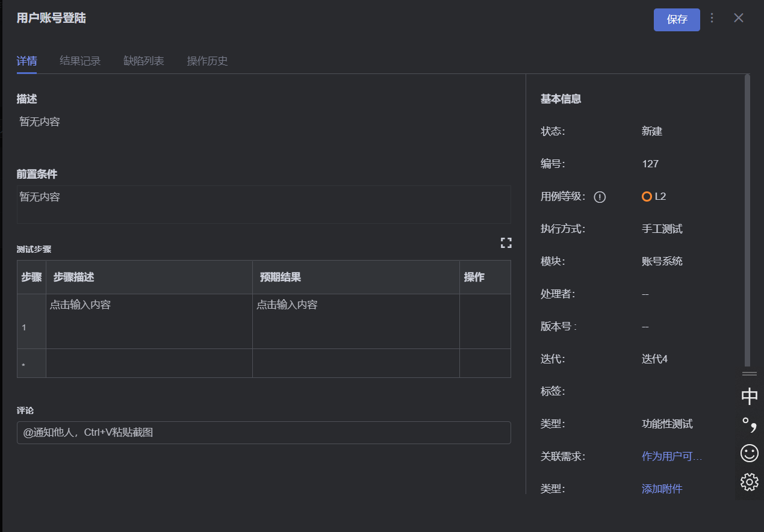
Task: Click the orange L2 level circle icon
Action: [x=647, y=196]
